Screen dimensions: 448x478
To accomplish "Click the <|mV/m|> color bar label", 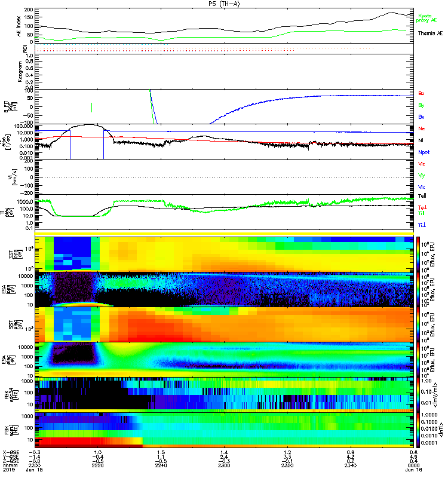I will click(x=435, y=395).
